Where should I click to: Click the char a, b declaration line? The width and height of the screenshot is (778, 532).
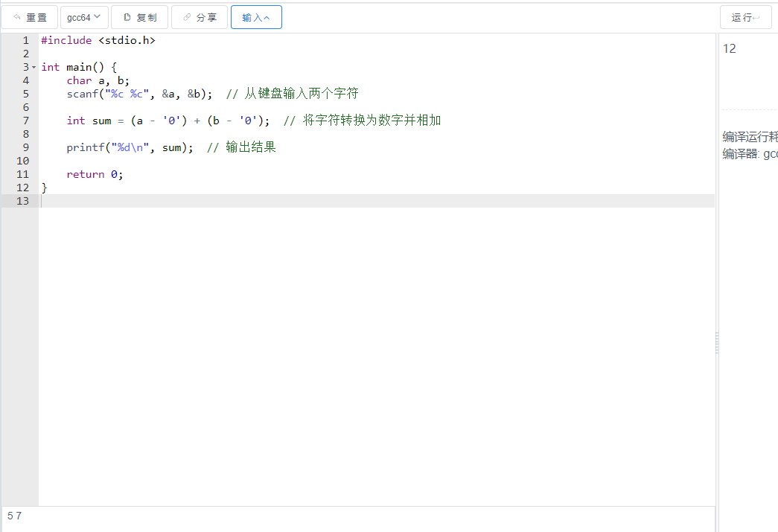pos(98,80)
